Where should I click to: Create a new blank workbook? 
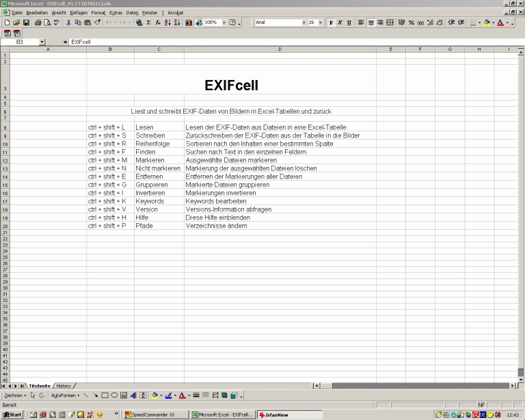(x=7, y=23)
